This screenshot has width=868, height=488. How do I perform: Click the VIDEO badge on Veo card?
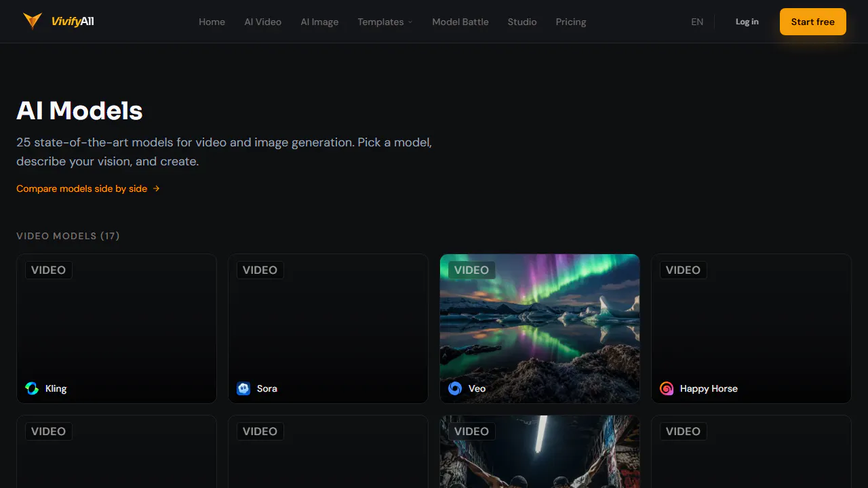tap(472, 270)
